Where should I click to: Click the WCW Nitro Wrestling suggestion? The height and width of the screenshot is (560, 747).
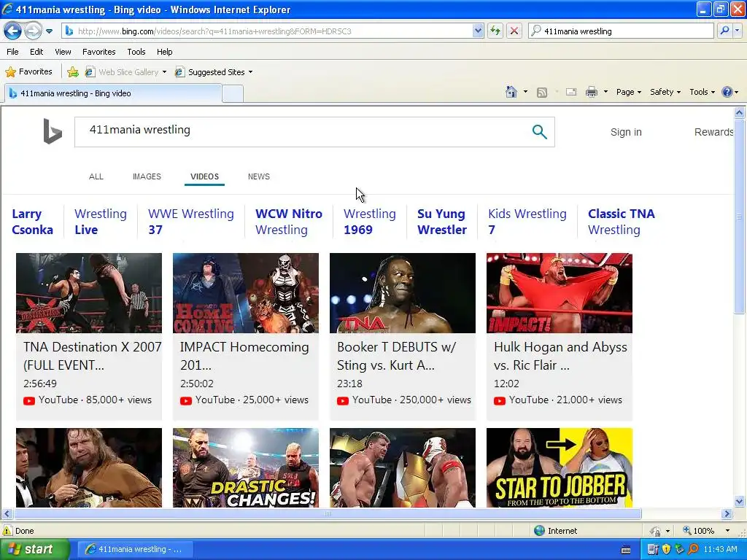[x=289, y=222]
